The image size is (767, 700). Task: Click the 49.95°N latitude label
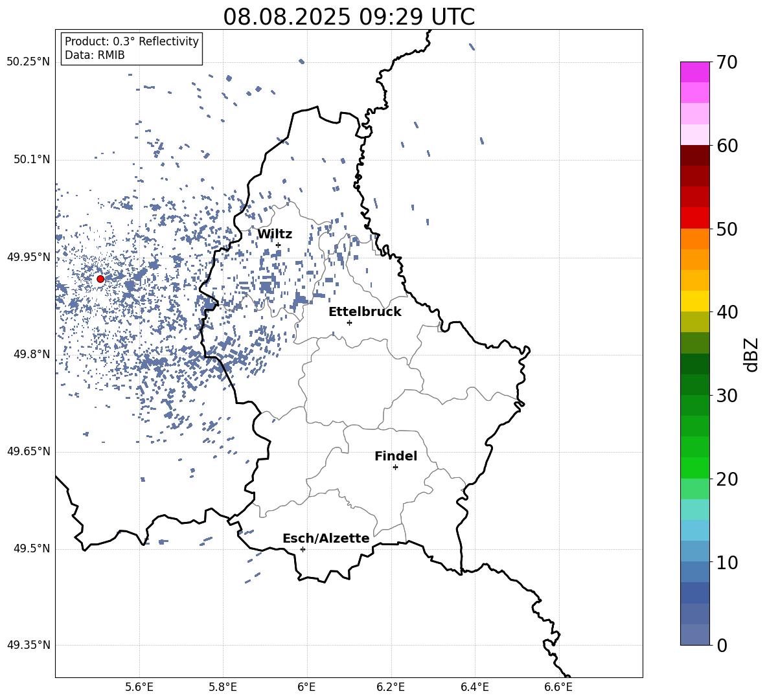(29, 257)
